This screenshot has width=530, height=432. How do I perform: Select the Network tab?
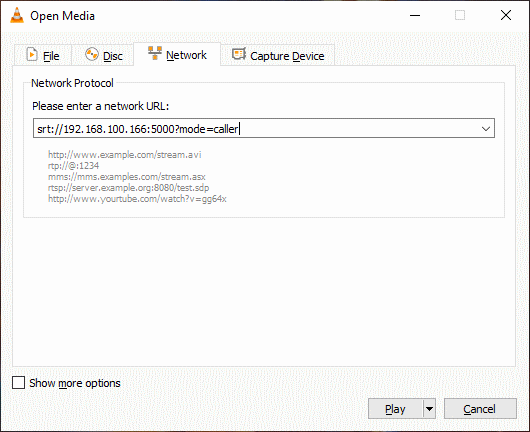coord(177,54)
